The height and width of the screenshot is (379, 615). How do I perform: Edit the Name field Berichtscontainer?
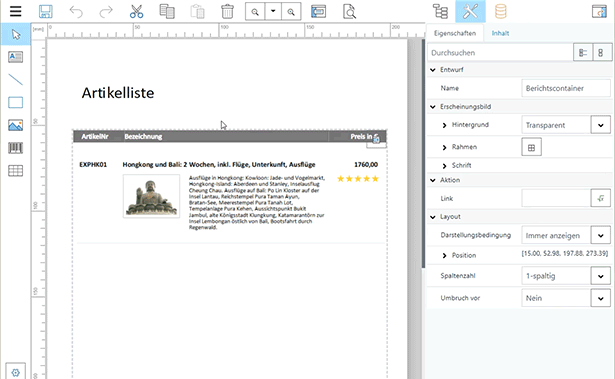(x=566, y=88)
